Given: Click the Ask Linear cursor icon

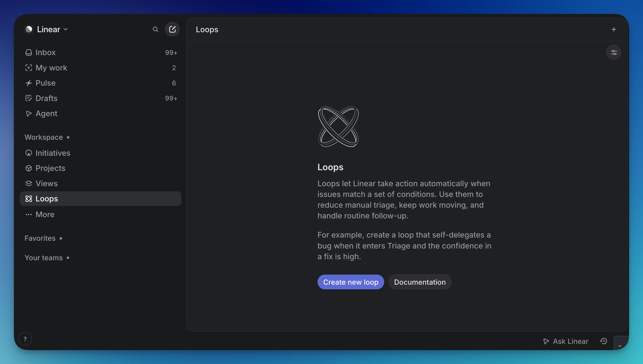Looking at the screenshot, I should coord(546,341).
